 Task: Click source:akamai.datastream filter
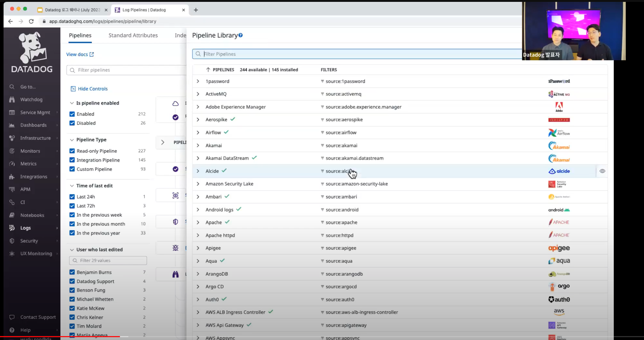coord(354,158)
